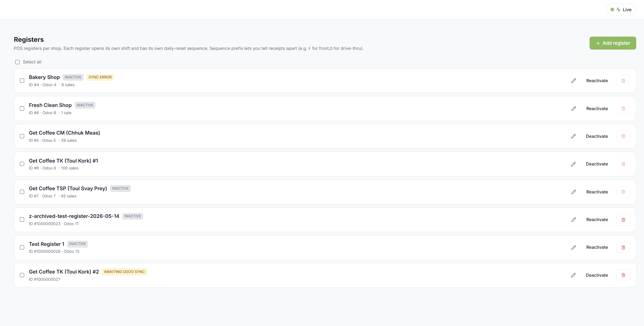Image resolution: width=644 pixels, height=326 pixels.
Task: Click the Test Register 1 name
Action: (x=46, y=244)
